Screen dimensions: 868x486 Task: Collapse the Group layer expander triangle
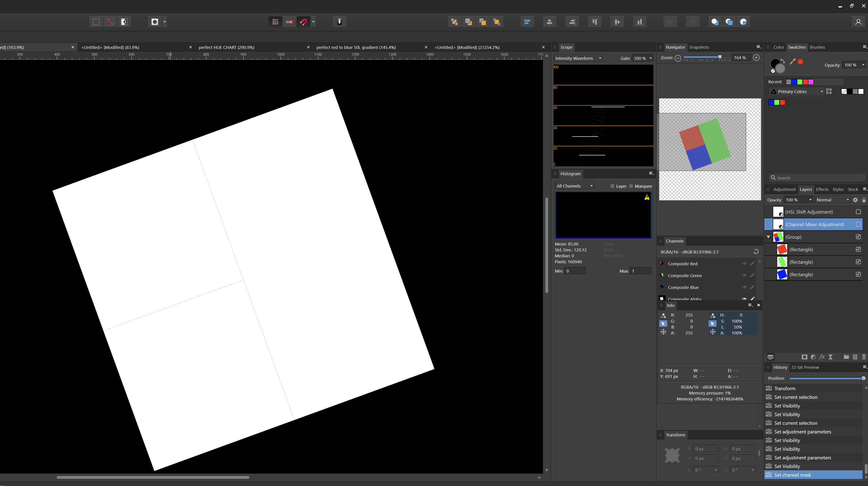pyautogui.click(x=769, y=237)
